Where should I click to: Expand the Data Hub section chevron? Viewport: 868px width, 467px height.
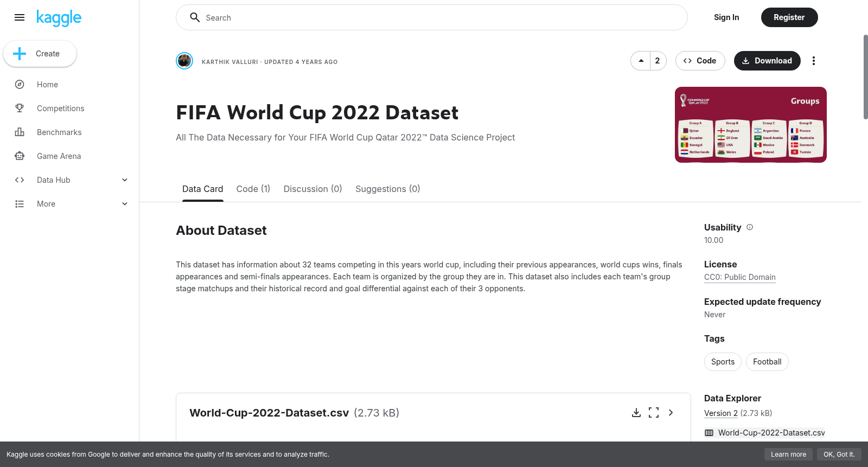click(x=125, y=180)
